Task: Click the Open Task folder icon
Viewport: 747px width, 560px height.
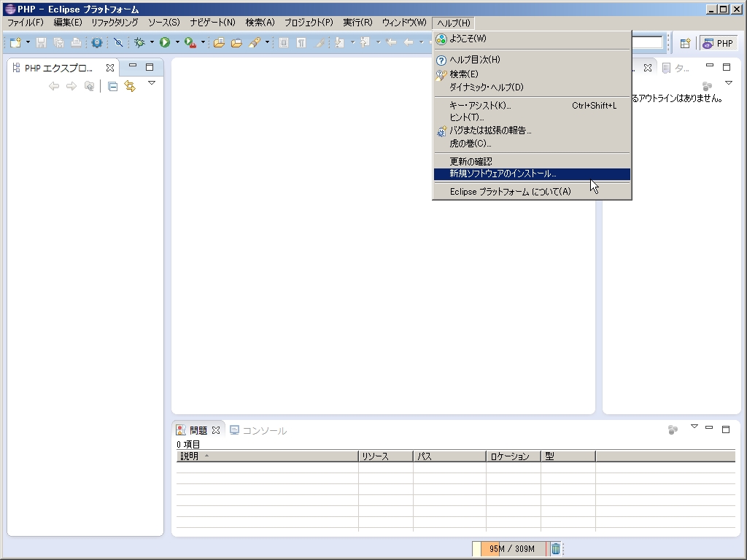Action: (236, 43)
